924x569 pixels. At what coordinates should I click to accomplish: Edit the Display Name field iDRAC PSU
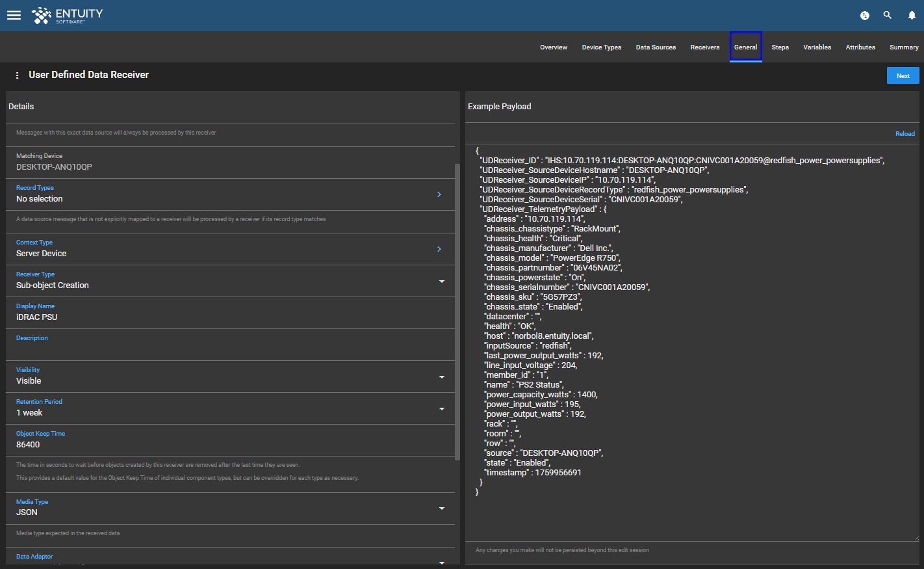pyautogui.click(x=230, y=313)
